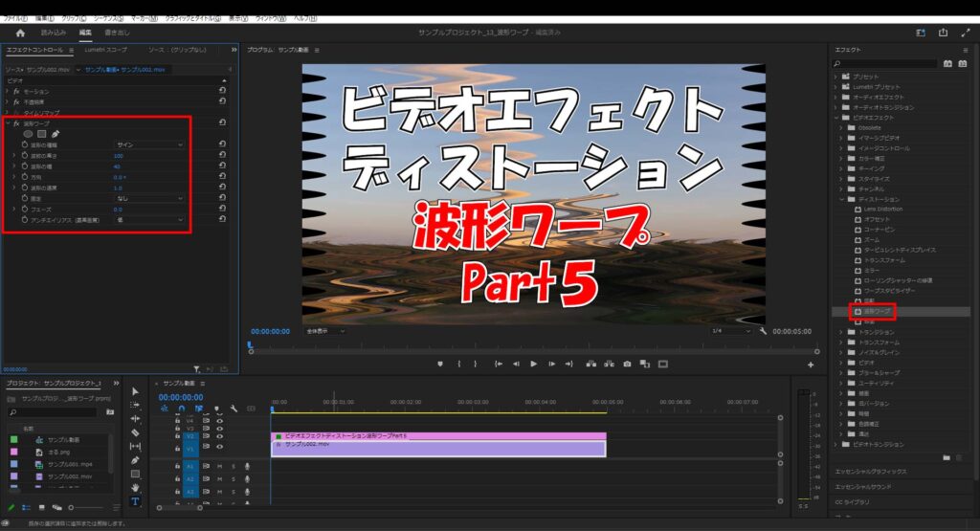Click the Export Frame camera icon
The height and width of the screenshot is (531, 980).
627,365
